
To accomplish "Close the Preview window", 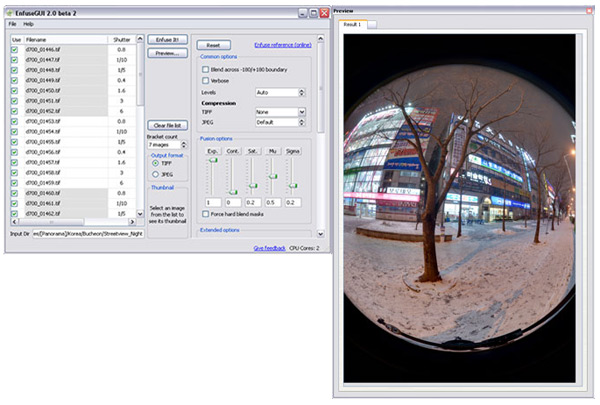I will pos(589,11).
